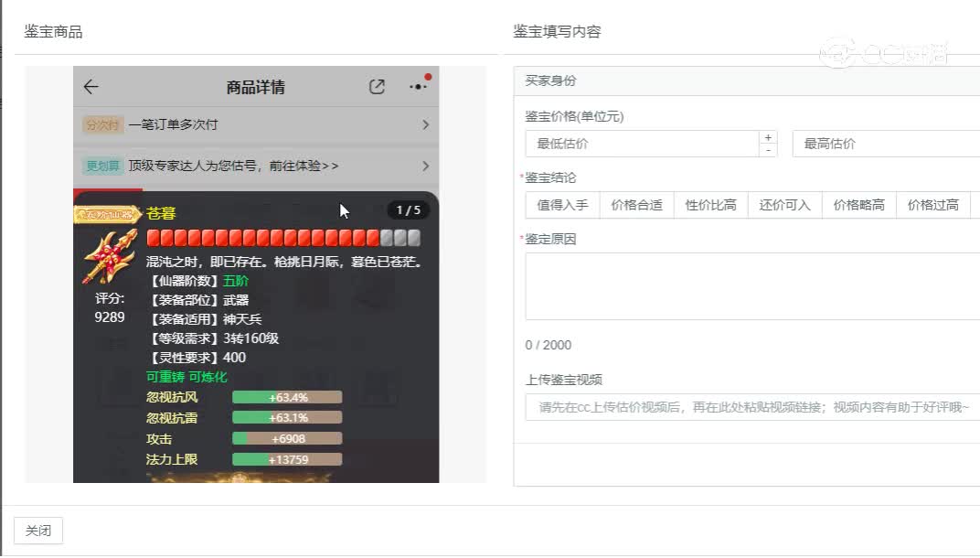Select the 价格略高 conclusion option
Viewport: 980px width, 558px height.
click(858, 205)
